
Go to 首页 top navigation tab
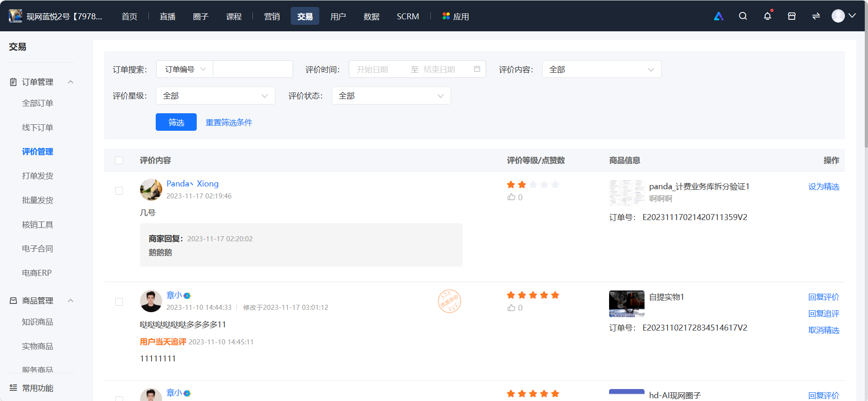coord(129,16)
